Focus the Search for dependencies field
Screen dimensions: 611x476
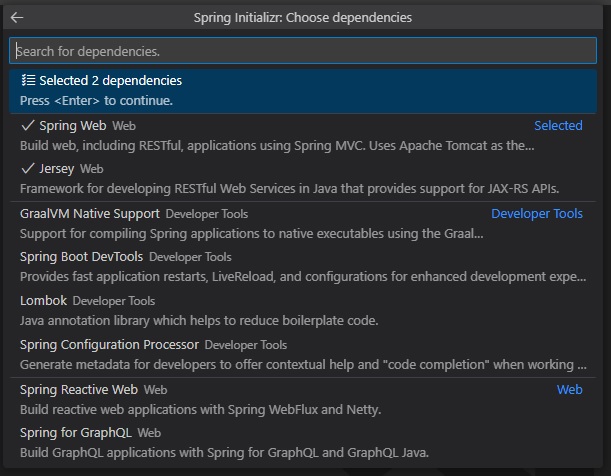[x=302, y=51]
